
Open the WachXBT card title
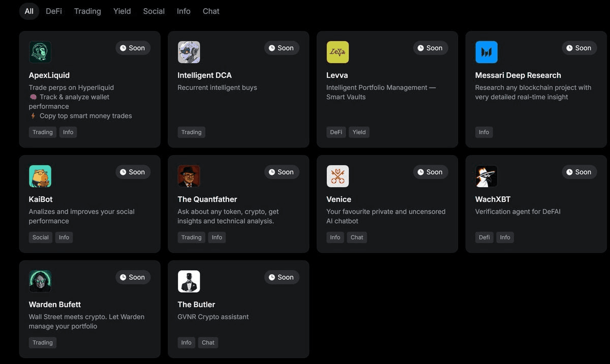click(x=493, y=199)
